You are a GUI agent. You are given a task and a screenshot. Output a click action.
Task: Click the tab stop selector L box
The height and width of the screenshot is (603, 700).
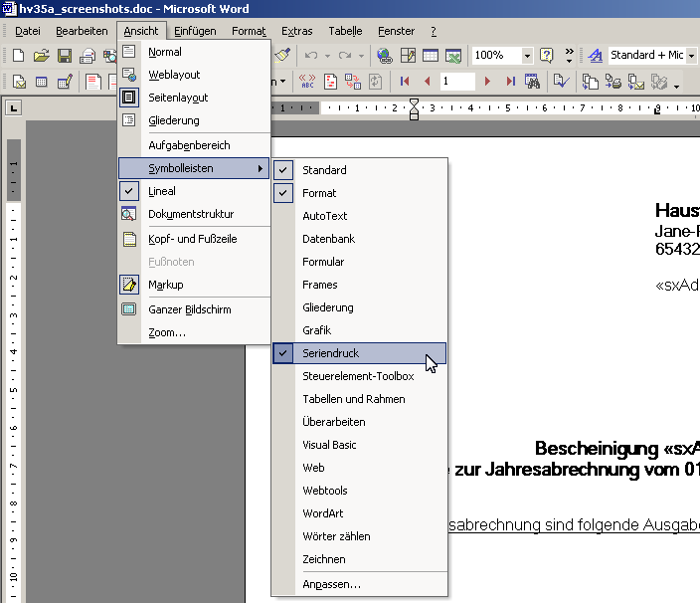click(13, 108)
